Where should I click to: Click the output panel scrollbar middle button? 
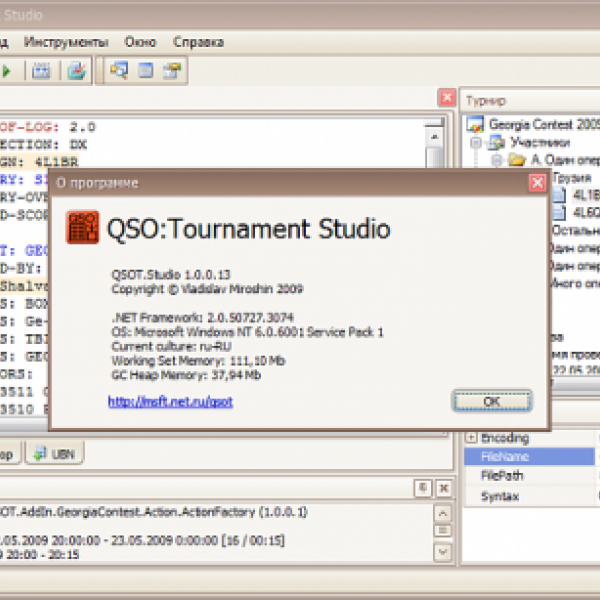pos(443,531)
